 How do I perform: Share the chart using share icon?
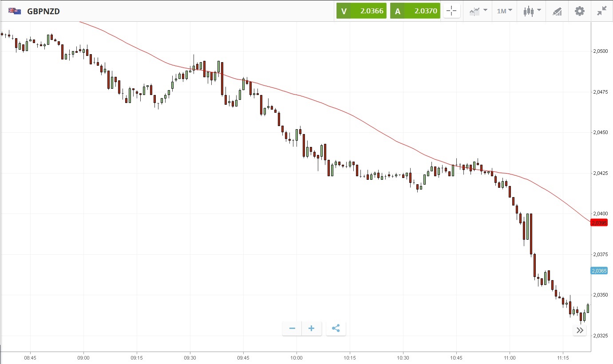tap(336, 328)
